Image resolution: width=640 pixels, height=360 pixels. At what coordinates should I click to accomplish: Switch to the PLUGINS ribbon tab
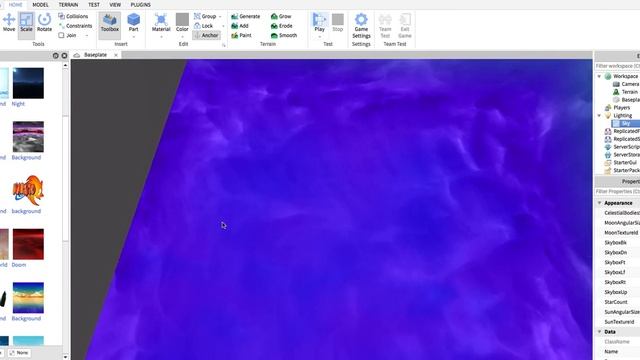(x=140, y=4)
